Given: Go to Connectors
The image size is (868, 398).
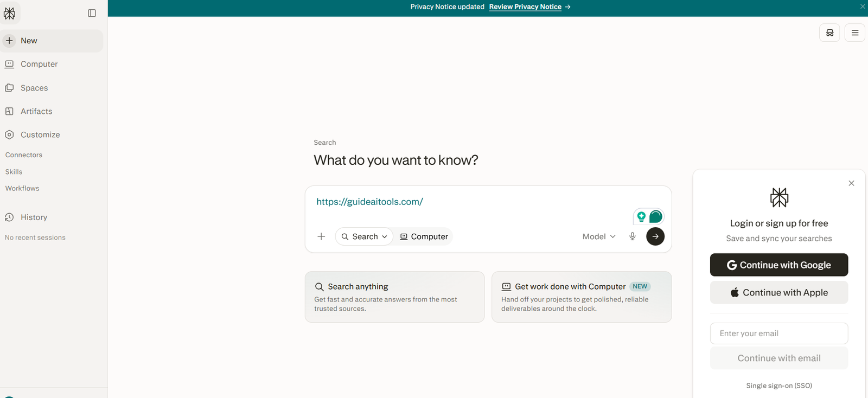Looking at the screenshot, I should [24, 155].
